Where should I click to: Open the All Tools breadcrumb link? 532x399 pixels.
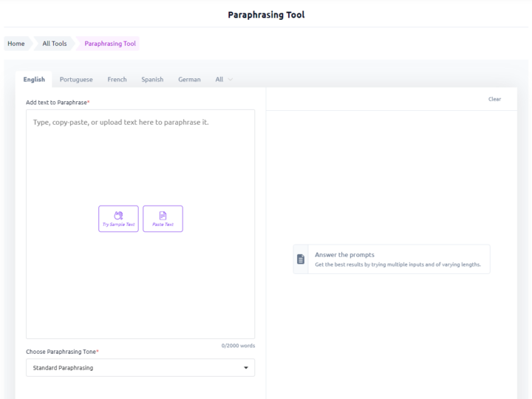[55, 44]
